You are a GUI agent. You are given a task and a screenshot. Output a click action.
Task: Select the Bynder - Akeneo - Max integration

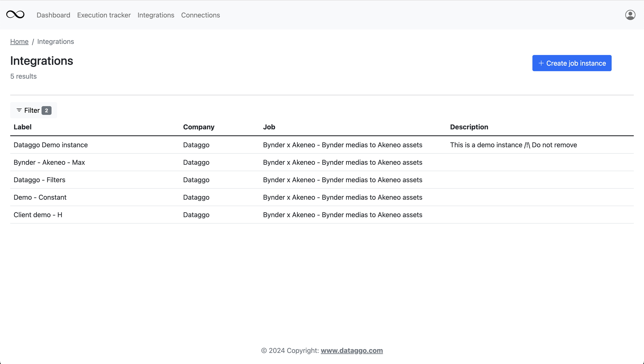49,162
